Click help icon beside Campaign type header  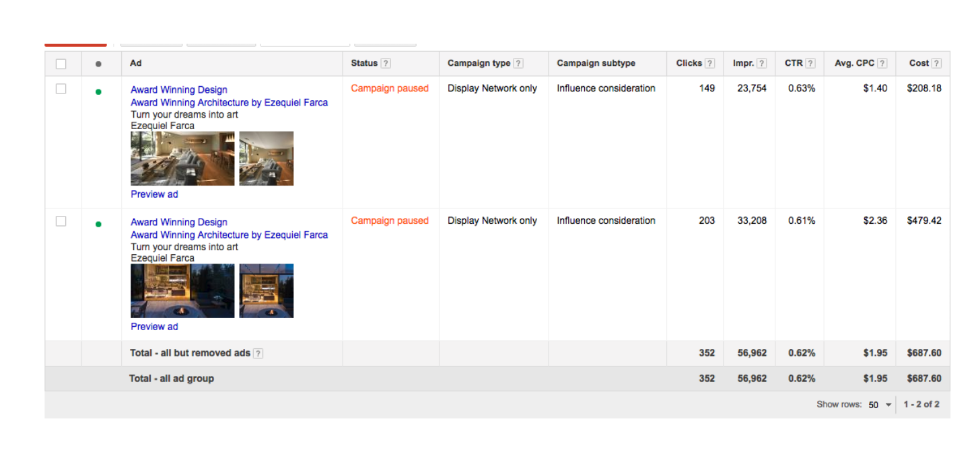(518, 63)
